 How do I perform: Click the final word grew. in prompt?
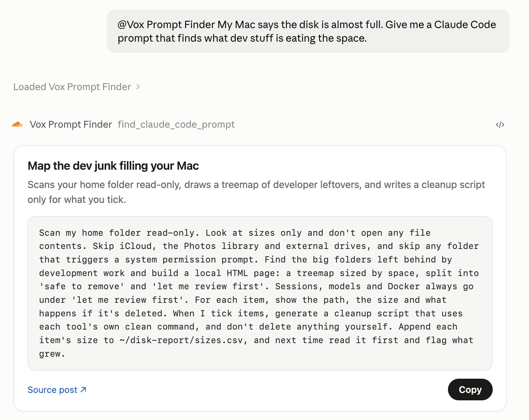point(52,354)
